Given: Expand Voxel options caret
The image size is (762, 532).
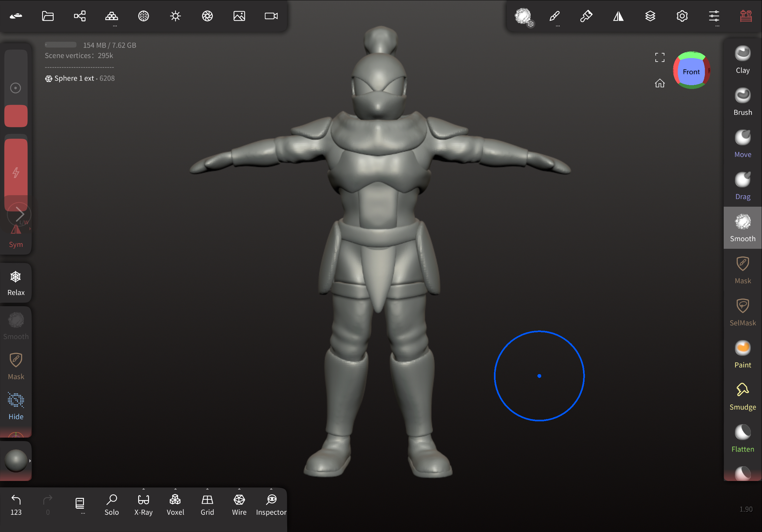Looking at the screenshot, I should pos(175,489).
